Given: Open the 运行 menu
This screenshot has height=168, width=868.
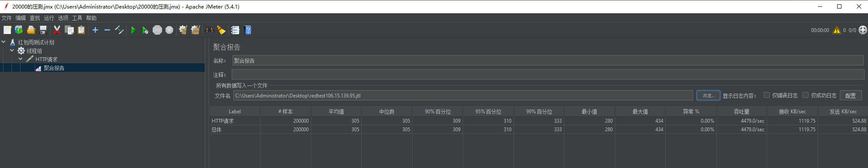Looking at the screenshot, I should point(49,18).
